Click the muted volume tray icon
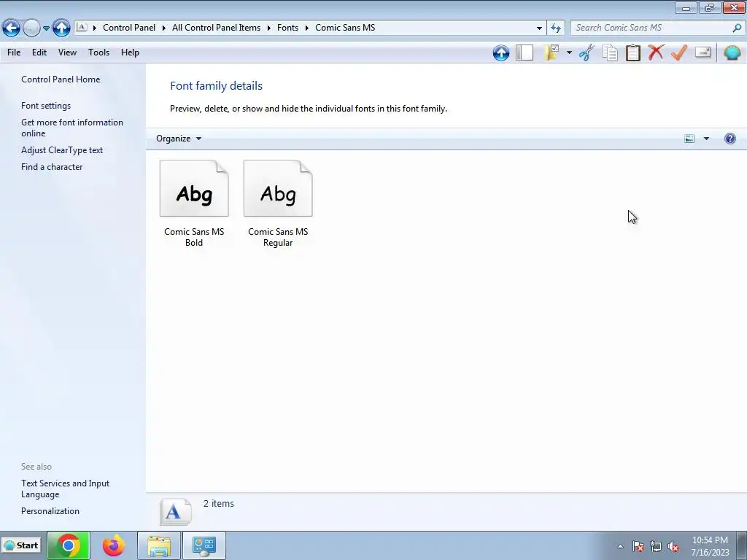The image size is (747, 560). [x=673, y=546]
